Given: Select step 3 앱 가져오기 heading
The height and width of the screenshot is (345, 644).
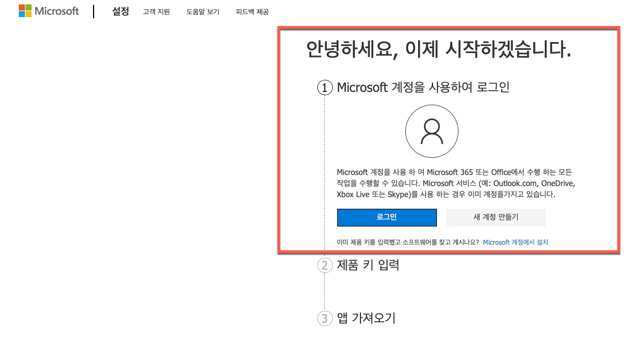Looking at the screenshot, I should [366, 318].
